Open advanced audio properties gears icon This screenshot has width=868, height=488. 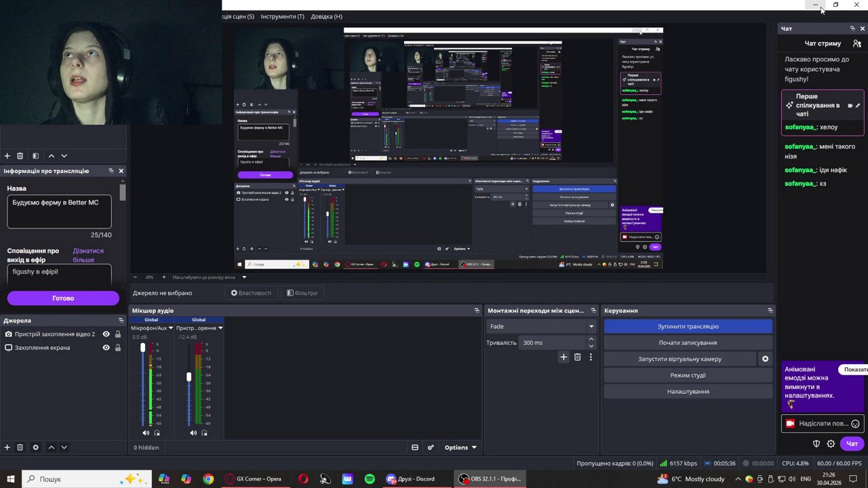[x=431, y=447]
